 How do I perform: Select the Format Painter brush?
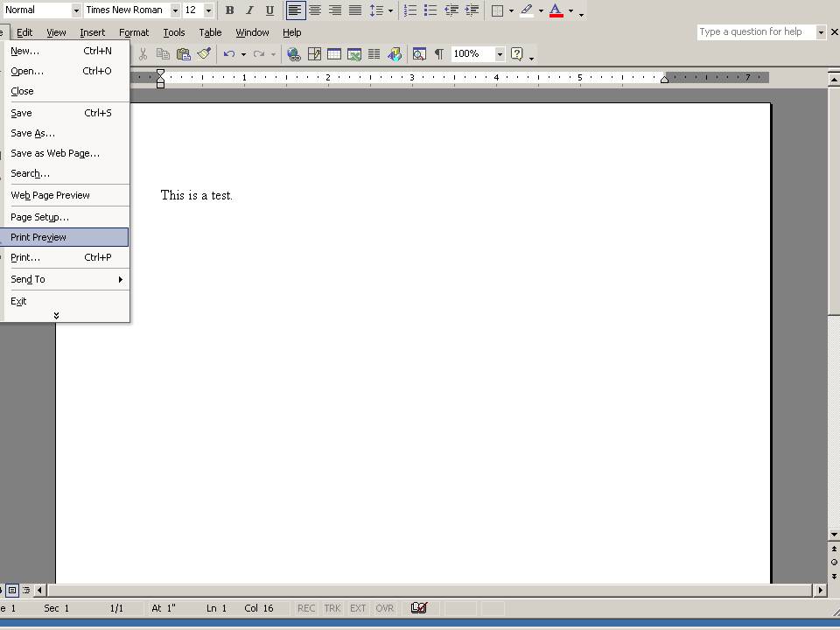point(204,54)
